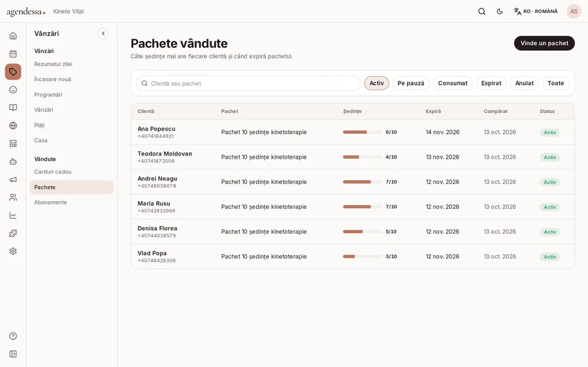Open the Settings gear icon

tap(13, 251)
